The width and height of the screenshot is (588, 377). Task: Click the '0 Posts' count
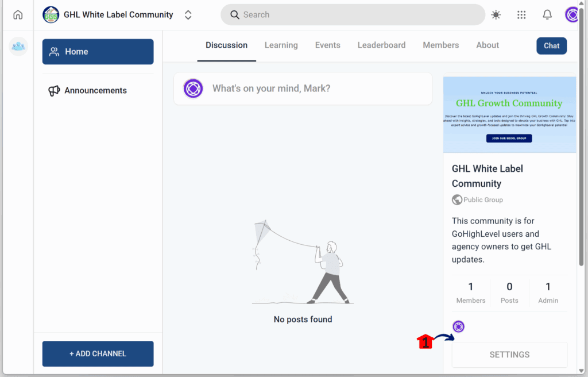coord(509,293)
